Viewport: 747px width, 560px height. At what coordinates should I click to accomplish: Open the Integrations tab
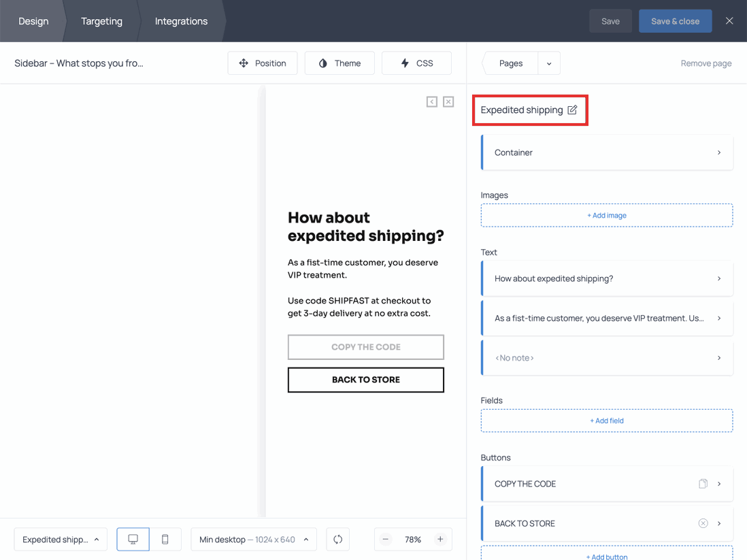(181, 21)
